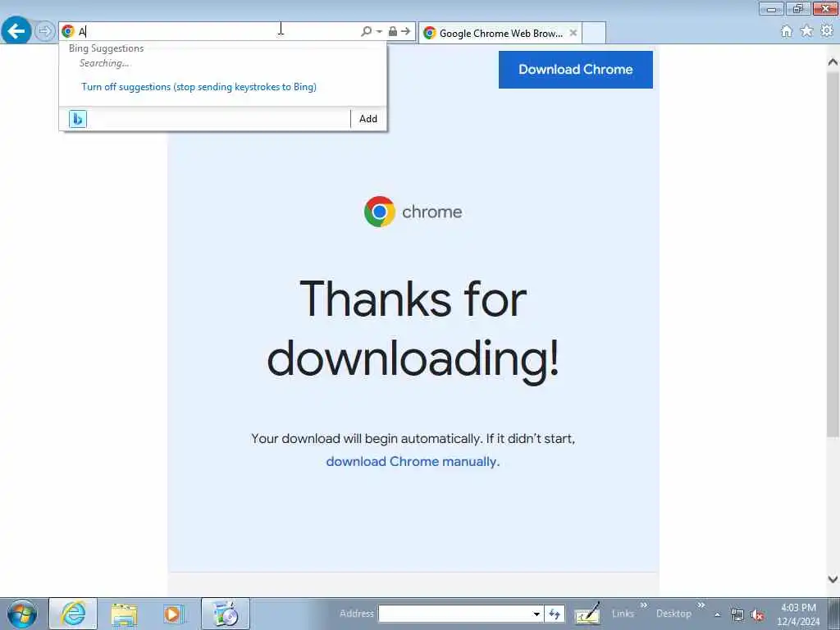Click the search magnifier in address bar
Image resolution: width=840 pixels, height=630 pixels.
tap(366, 32)
